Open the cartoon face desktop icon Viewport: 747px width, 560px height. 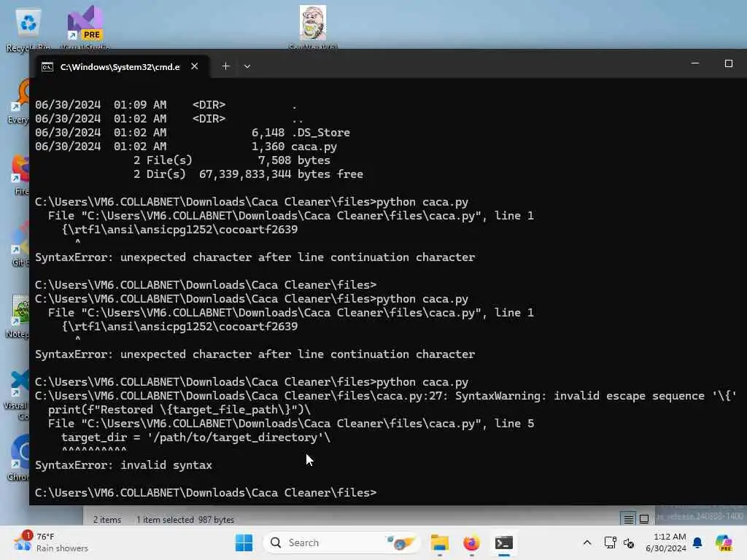click(x=312, y=26)
